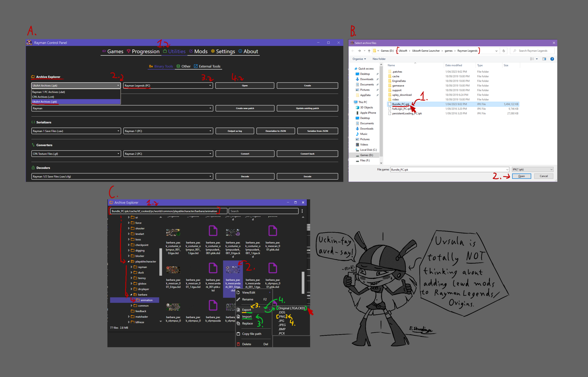Open the Organise menu in file dialog
The width and height of the screenshot is (588, 377).
[359, 59]
